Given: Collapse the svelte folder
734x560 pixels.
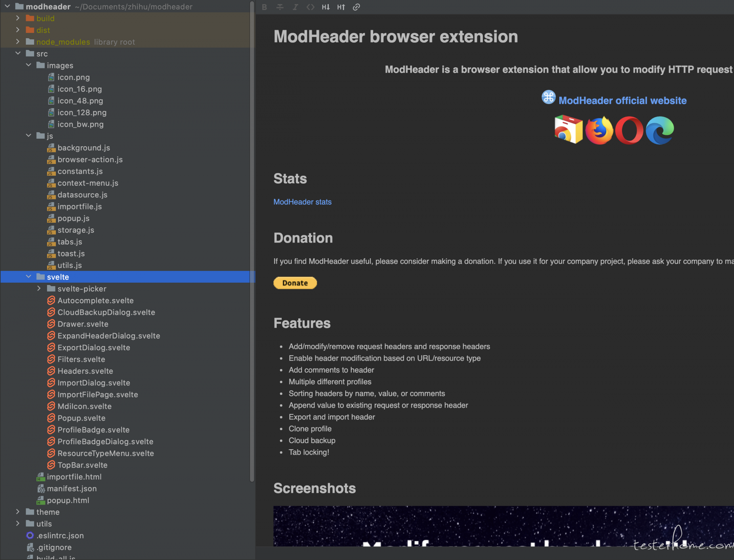Looking at the screenshot, I should 28,277.
